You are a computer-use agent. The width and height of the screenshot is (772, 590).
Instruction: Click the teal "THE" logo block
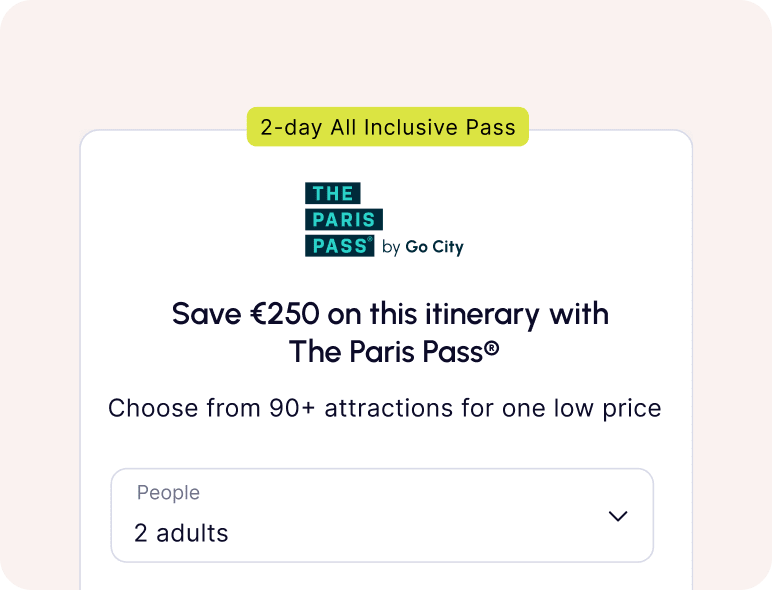(332, 194)
